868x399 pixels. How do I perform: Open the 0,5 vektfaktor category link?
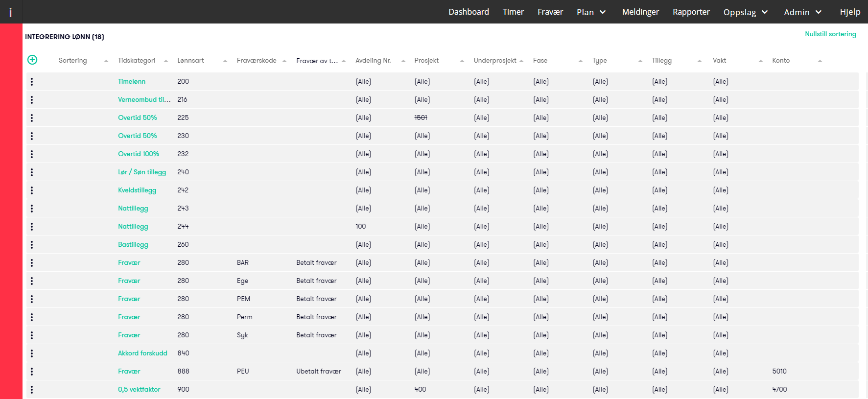pos(139,390)
